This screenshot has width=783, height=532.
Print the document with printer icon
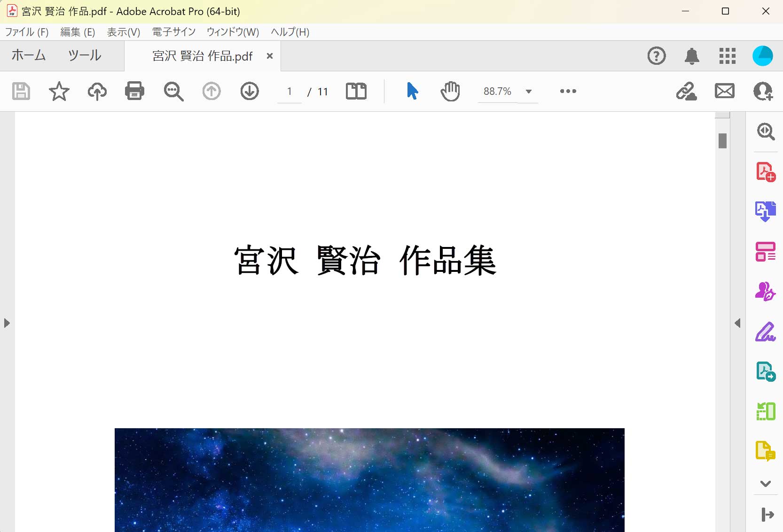[134, 91]
